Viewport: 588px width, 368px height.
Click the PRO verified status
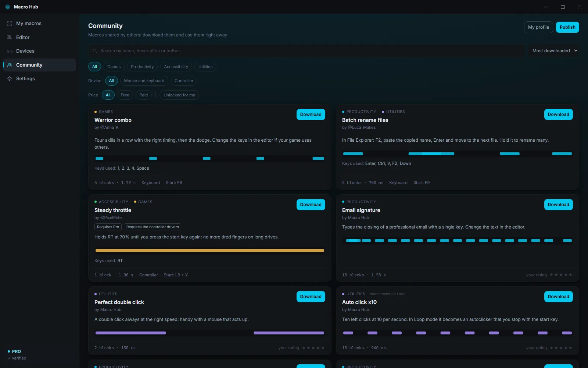point(17,355)
